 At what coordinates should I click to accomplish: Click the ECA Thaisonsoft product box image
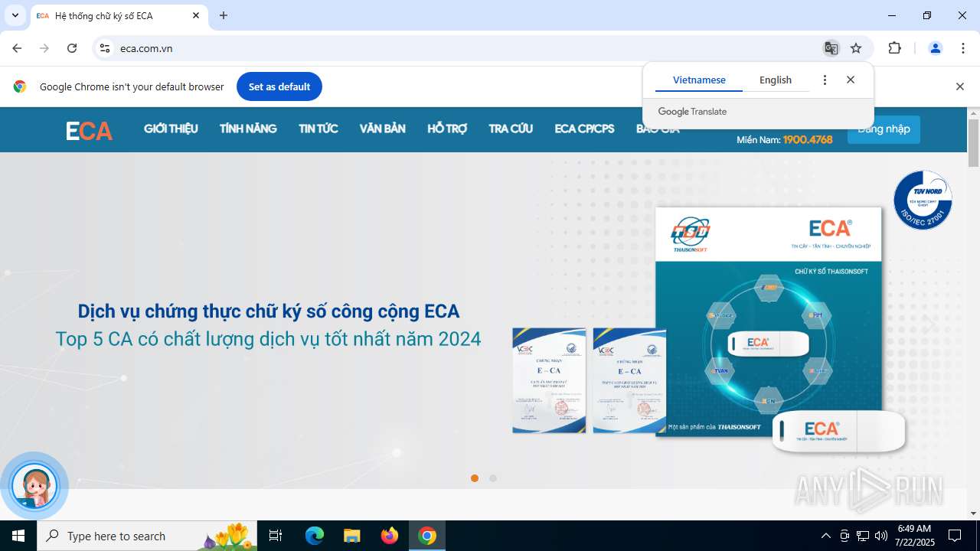[x=768, y=321]
